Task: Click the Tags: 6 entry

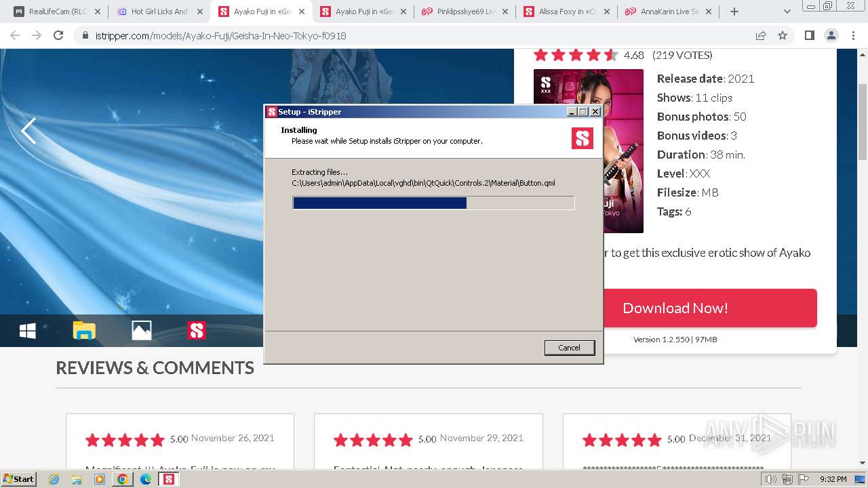Action: [674, 211]
